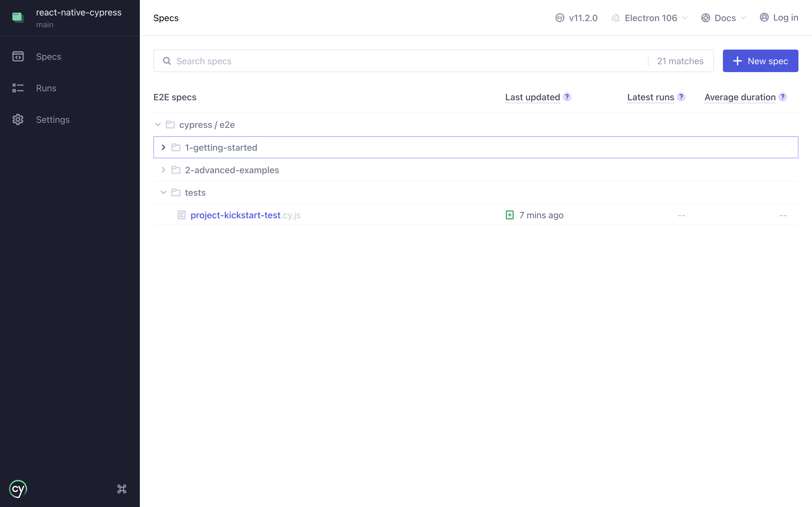This screenshot has width=812, height=507.
Task: Select the Runs menu item
Action: (47, 88)
